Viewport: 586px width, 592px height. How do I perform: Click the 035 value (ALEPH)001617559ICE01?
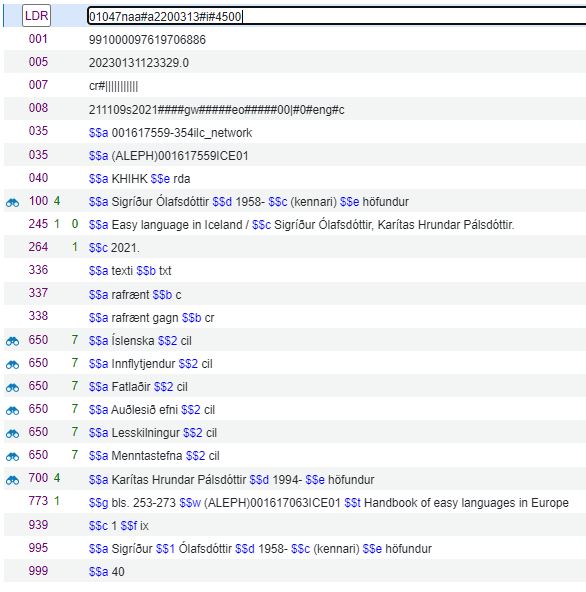pyautogui.click(x=168, y=156)
